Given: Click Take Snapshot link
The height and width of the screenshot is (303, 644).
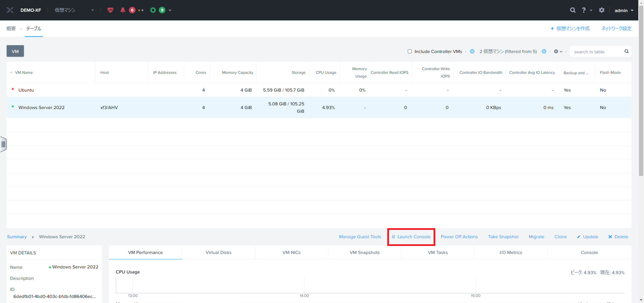Looking at the screenshot, I should click(503, 237).
